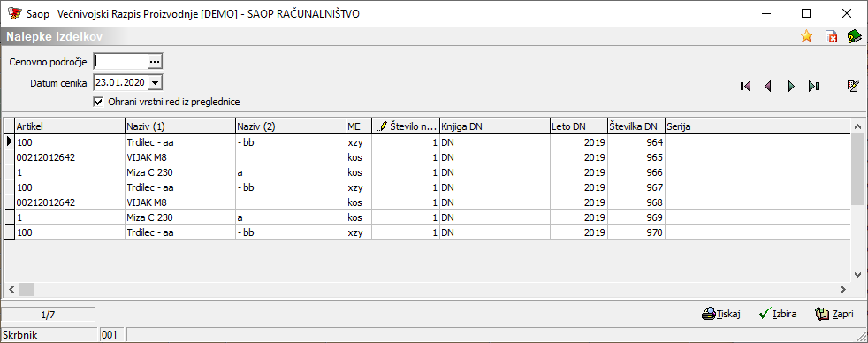Viewport: 868px width, 343px height.
Task: Click the Naziv (1) column header
Action: click(x=180, y=126)
